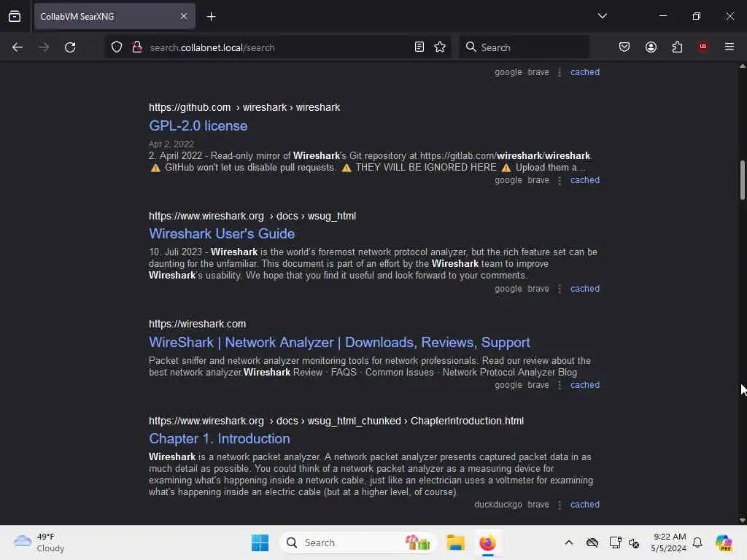Open Chapter 1. Introduction result
This screenshot has height=560, width=747.
tap(219, 438)
